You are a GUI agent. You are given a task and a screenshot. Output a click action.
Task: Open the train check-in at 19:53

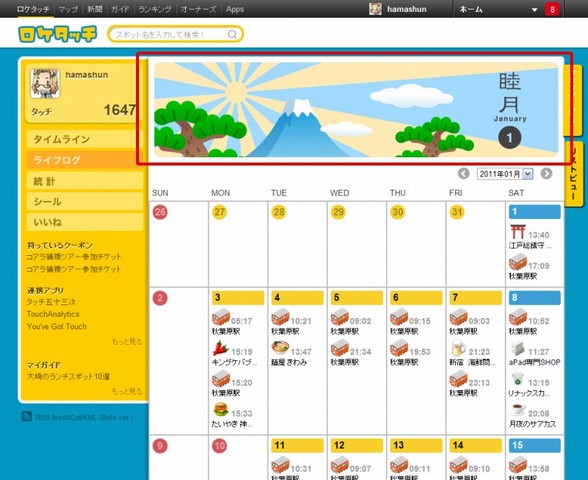pos(399,348)
